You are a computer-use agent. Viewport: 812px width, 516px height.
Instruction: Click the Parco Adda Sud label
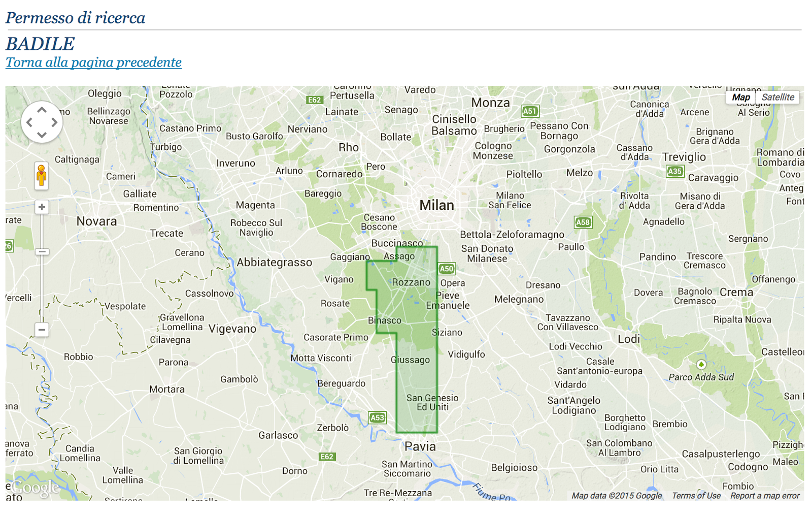(x=701, y=377)
